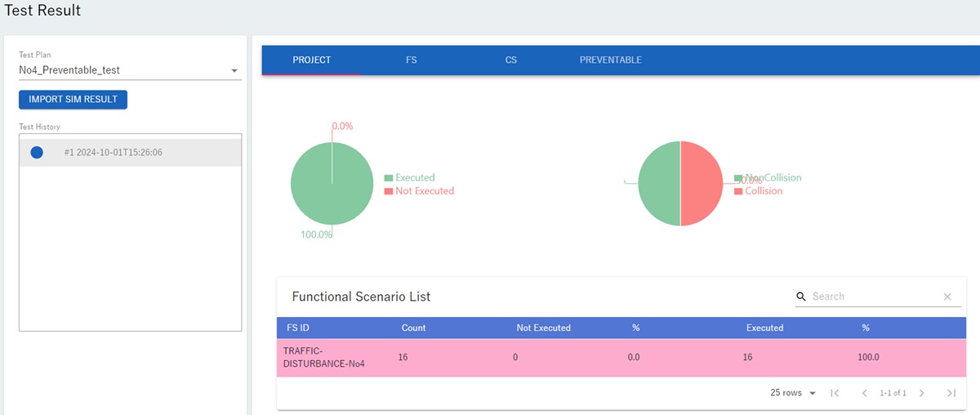Select the PREVENTABLE tab

pos(610,60)
